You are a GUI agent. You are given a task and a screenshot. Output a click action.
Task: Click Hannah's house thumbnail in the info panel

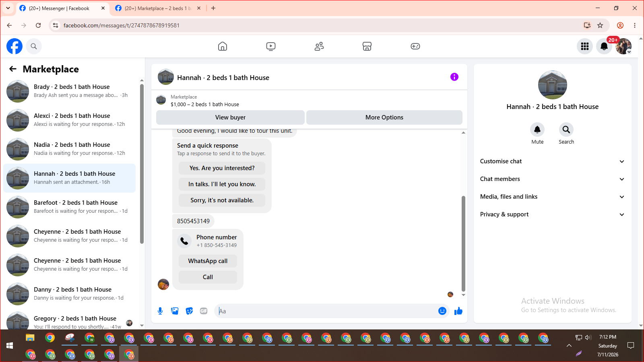(x=553, y=85)
